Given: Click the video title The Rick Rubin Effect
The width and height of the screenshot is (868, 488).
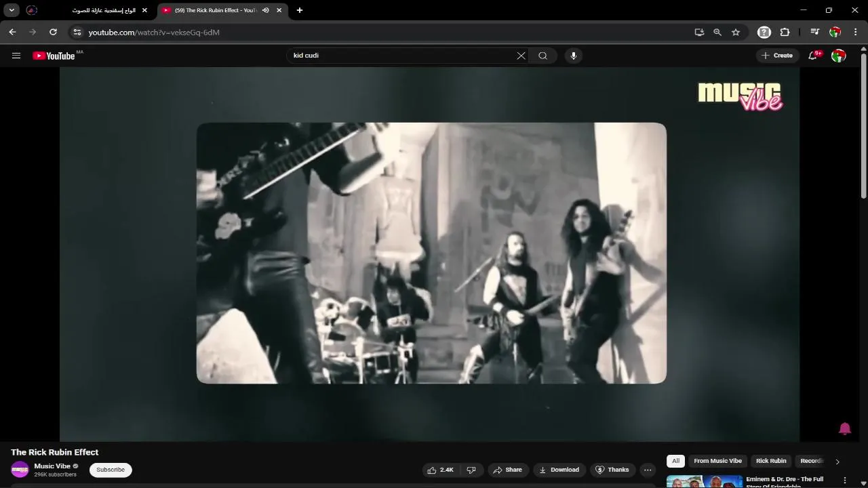Looking at the screenshot, I should tap(55, 452).
